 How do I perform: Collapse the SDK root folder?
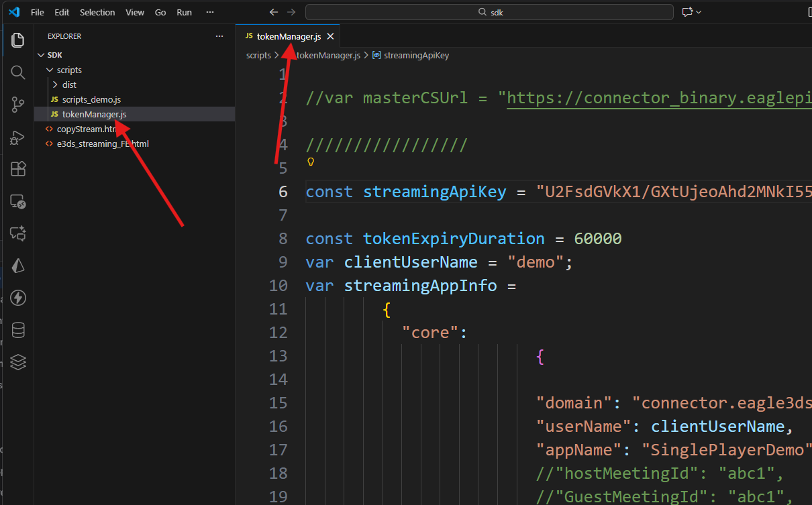tap(42, 55)
